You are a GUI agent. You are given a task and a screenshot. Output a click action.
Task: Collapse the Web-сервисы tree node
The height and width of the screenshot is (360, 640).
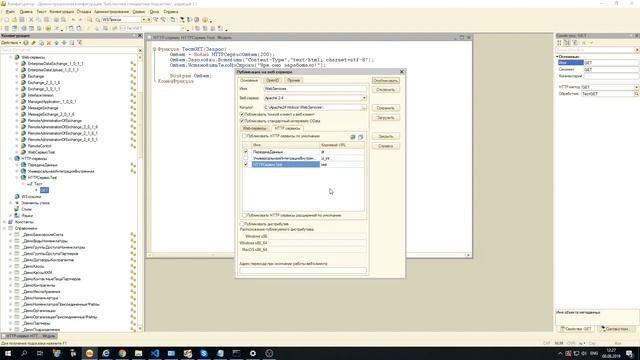point(11,57)
